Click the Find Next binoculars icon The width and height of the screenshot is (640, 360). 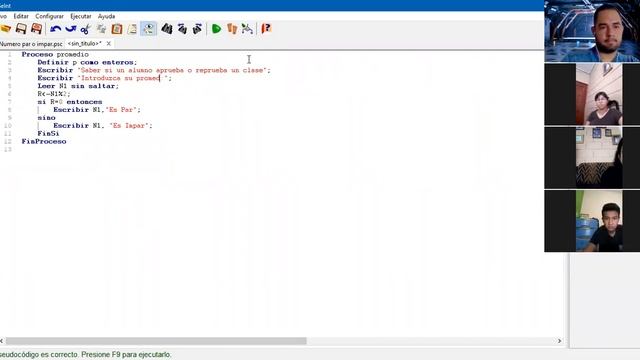click(x=197, y=29)
